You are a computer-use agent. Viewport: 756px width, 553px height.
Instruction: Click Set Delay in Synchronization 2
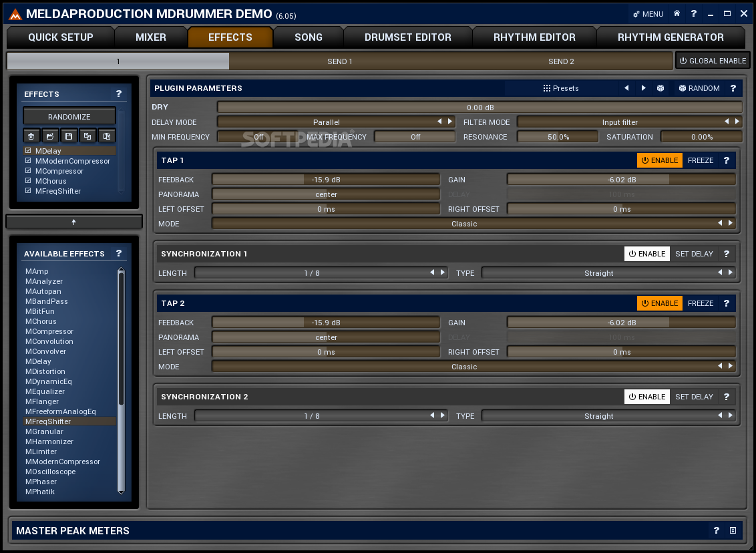pyautogui.click(x=694, y=397)
